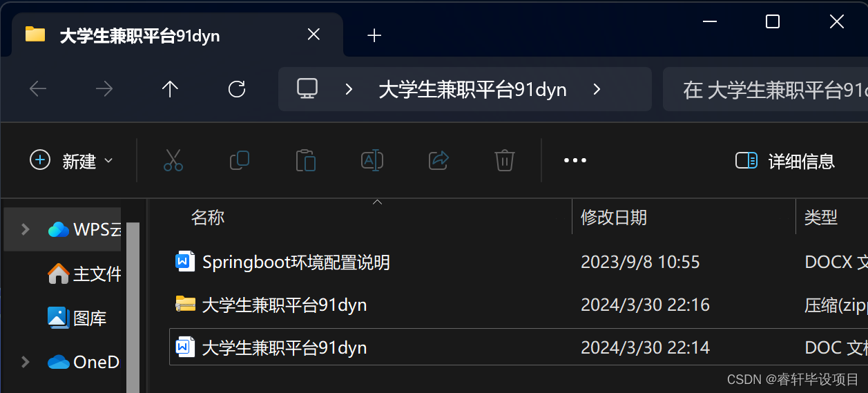Viewport: 868px width, 393px height.
Task: Close the 大学生兼职平台91dyn tab
Action: [x=314, y=35]
